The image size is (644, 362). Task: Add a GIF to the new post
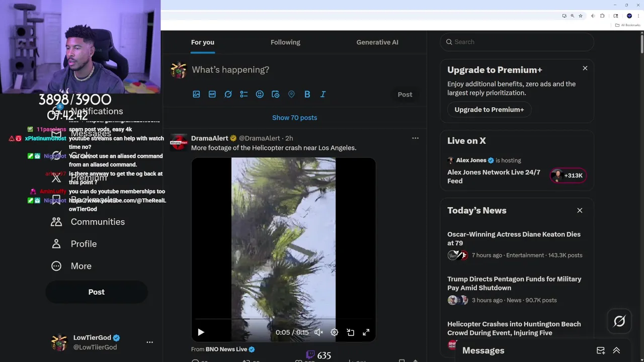tap(212, 94)
